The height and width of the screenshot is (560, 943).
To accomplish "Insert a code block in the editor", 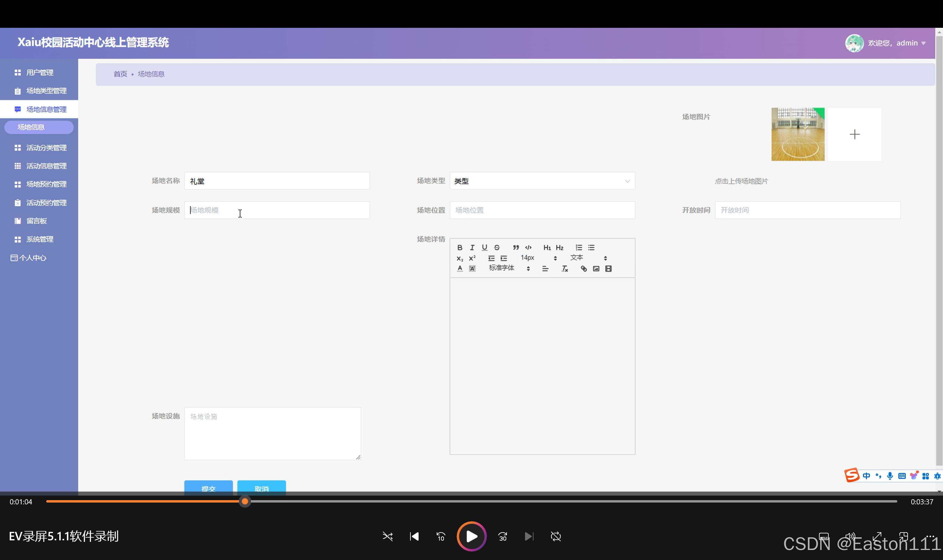I will 528,248.
